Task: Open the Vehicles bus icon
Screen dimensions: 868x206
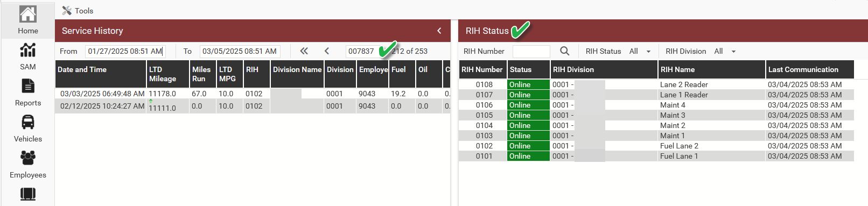Action: (28, 122)
